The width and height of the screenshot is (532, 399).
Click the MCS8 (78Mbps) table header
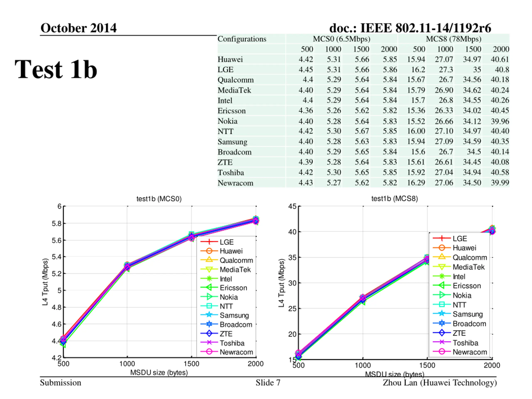coord(453,39)
